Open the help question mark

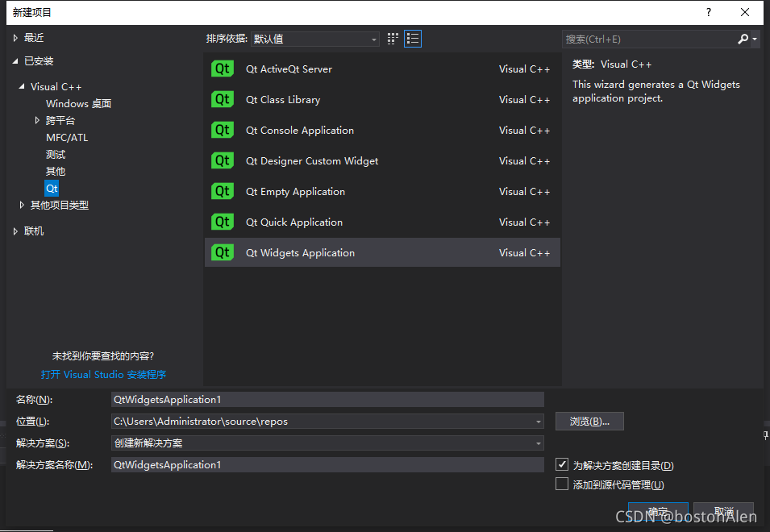(708, 12)
